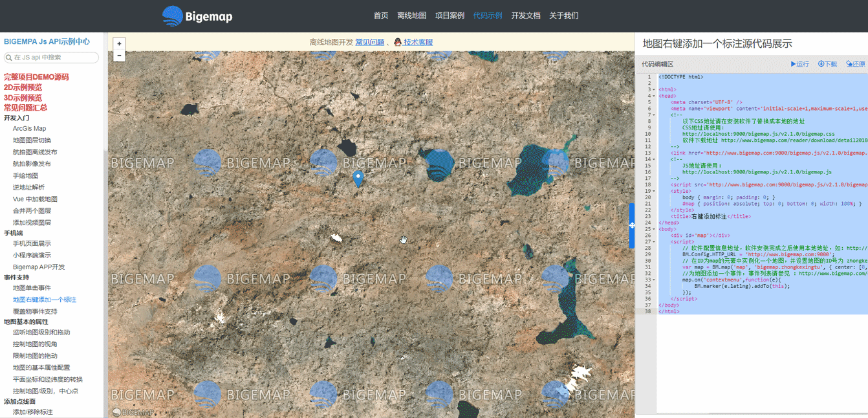Select 地图图层切换 example

pos(32,140)
